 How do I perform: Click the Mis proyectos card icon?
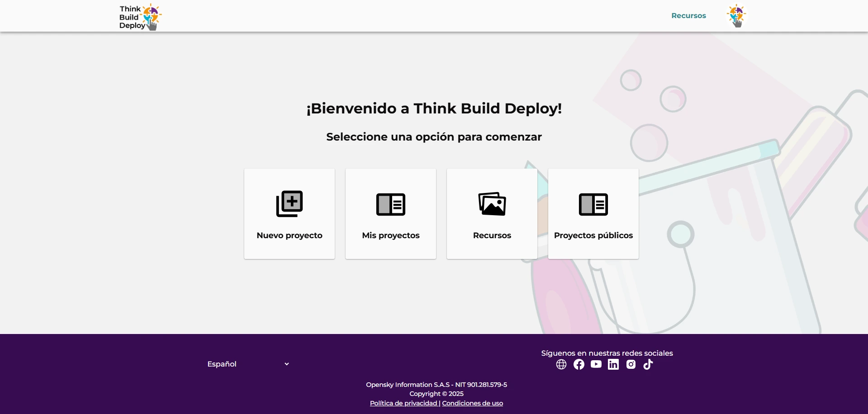pyautogui.click(x=390, y=204)
